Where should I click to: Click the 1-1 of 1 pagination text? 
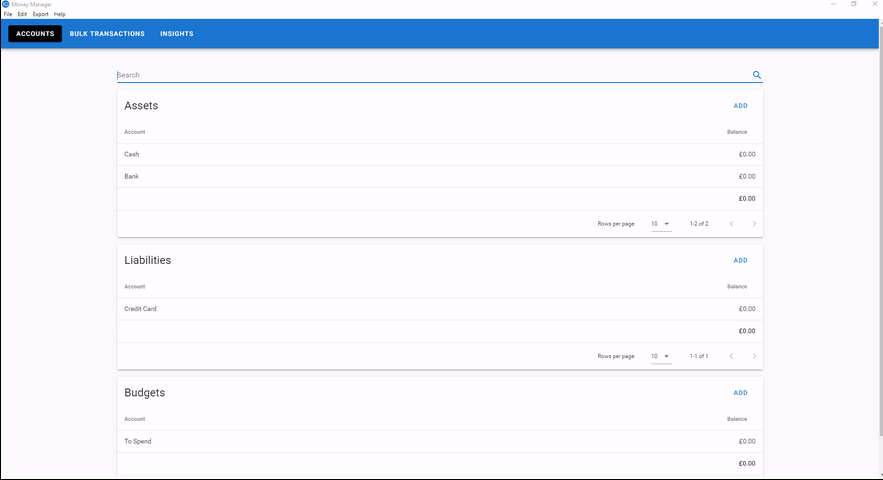pyautogui.click(x=699, y=357)
